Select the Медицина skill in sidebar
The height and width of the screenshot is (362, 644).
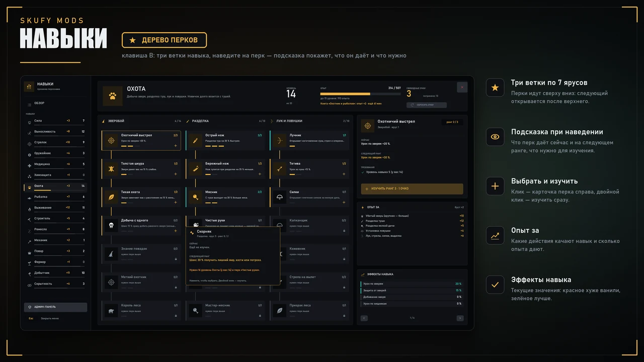(x=55, y=164)
